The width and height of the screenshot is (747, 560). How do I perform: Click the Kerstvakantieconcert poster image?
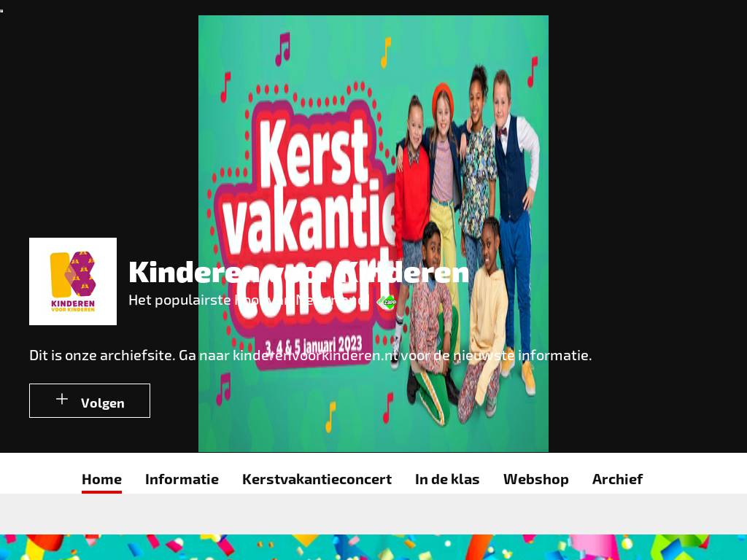pyautogui.click(x=373, y=233)
